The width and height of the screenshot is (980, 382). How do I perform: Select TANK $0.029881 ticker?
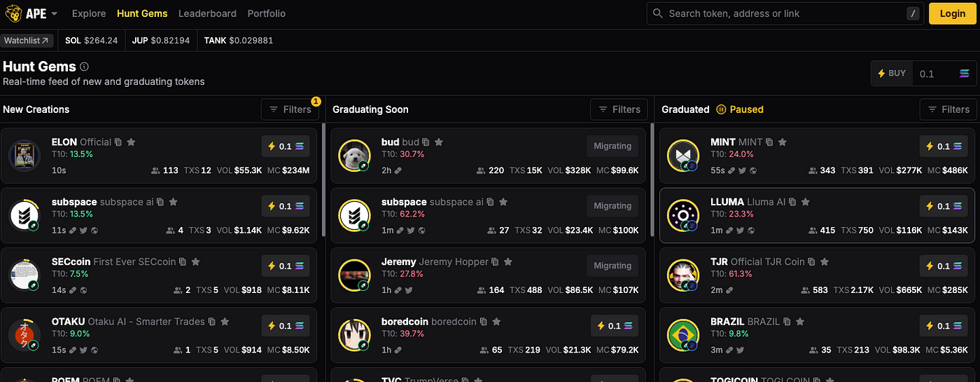coord(239,40)
